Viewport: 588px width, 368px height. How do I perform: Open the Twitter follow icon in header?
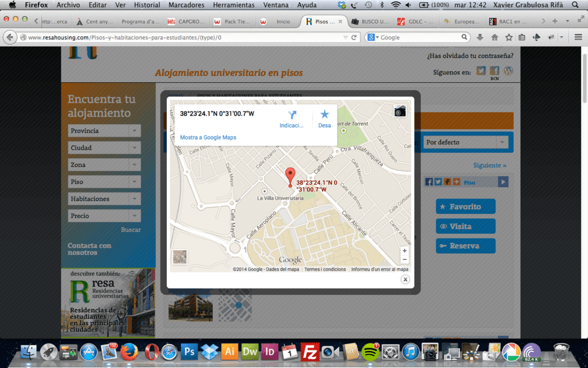pyautogui.click(x=481, y=71)
